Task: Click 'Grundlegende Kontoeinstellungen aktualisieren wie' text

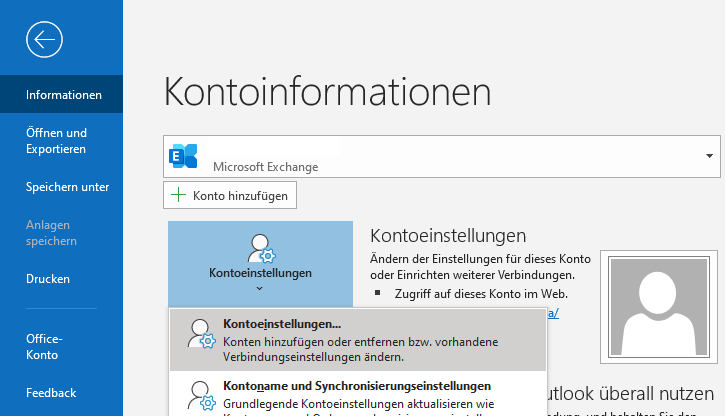Action: tap(358, 404)
